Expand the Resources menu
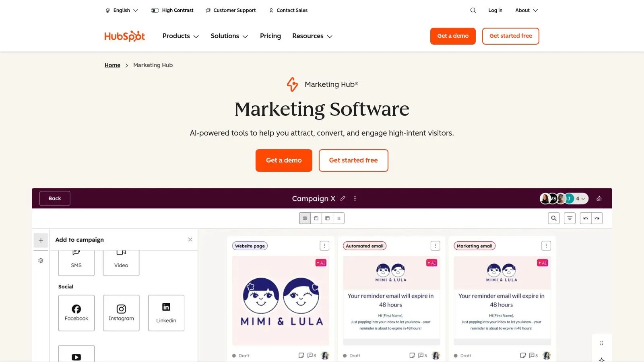 [312, 36]
